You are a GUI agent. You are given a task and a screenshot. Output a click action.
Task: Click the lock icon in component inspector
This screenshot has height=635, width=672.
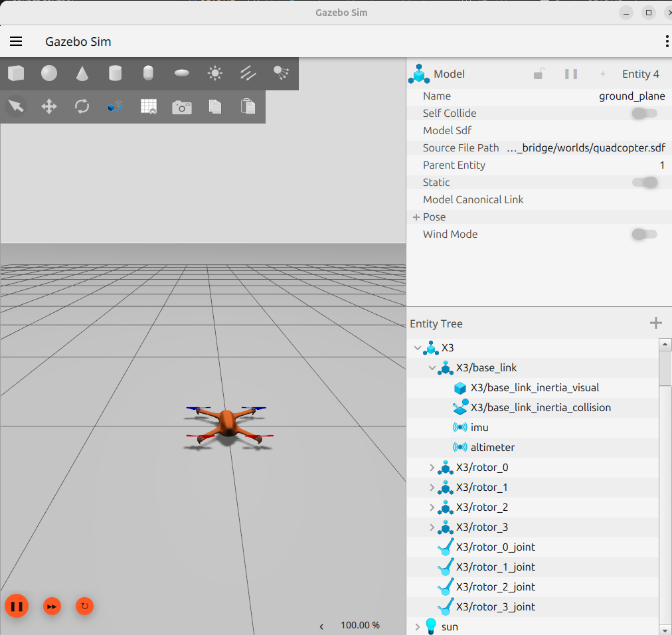click(539, 74)
